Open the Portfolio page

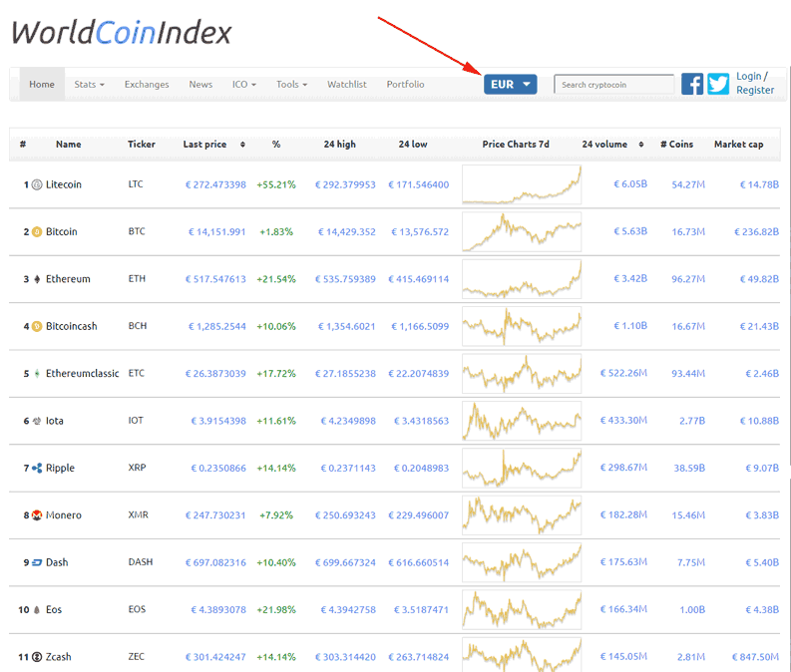click(x=406, y=84)
